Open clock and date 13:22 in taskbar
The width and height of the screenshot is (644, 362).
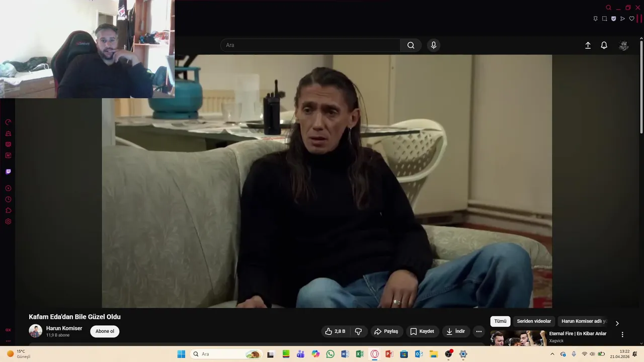tap(620, 354)
